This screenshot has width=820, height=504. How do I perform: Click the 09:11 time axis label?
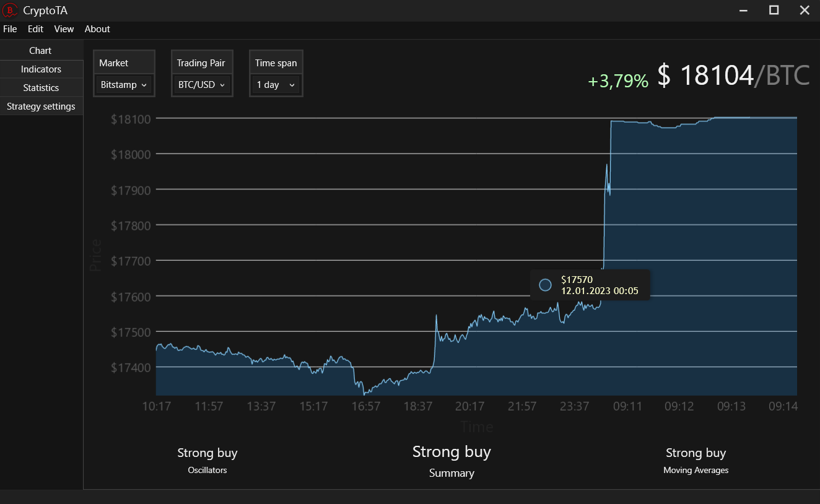coord(627,406)
